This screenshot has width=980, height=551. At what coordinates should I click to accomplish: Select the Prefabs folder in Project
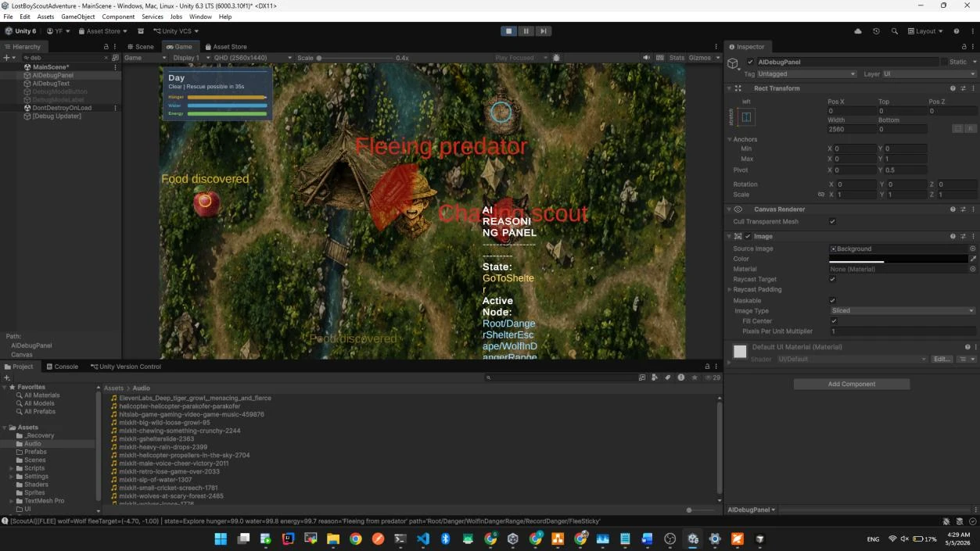(x=35, y=452)
